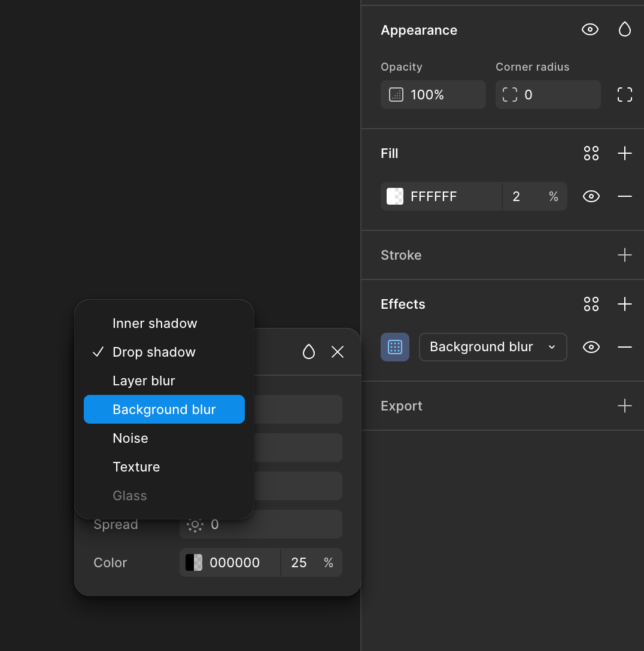This screenshot has height=651, width=644.
Task: Toggle visibility in Appearance section
Action: (590, 30)
